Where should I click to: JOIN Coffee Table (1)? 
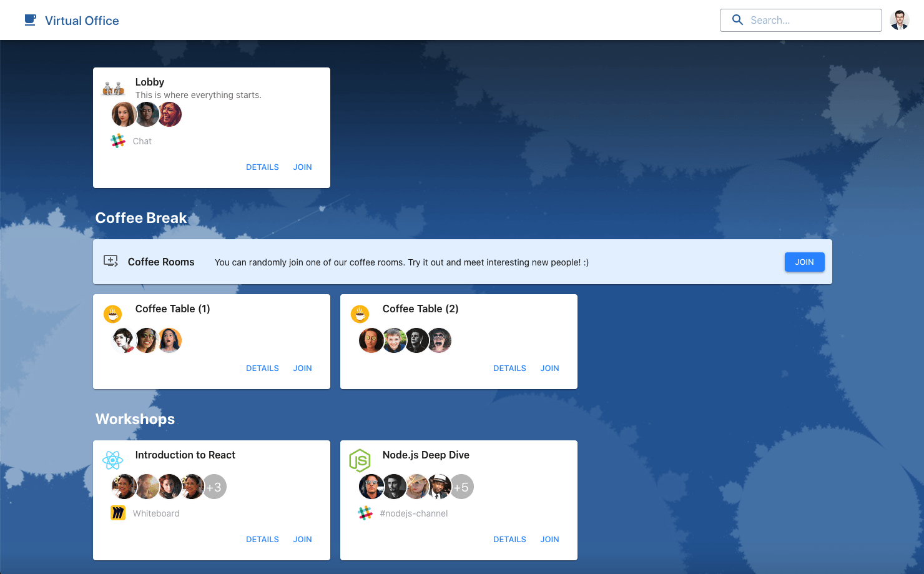tap(302, 369)
